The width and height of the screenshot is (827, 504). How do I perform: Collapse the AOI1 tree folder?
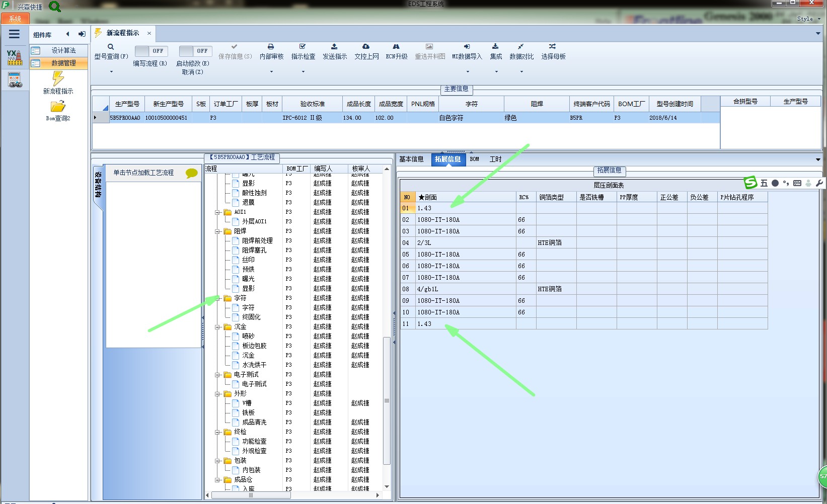217,212
